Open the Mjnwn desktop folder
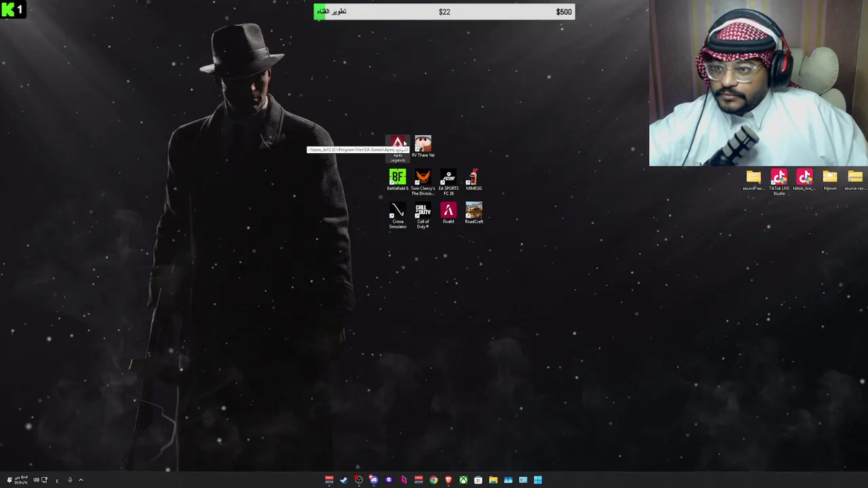868x488 pixels. tap(830, 180)
